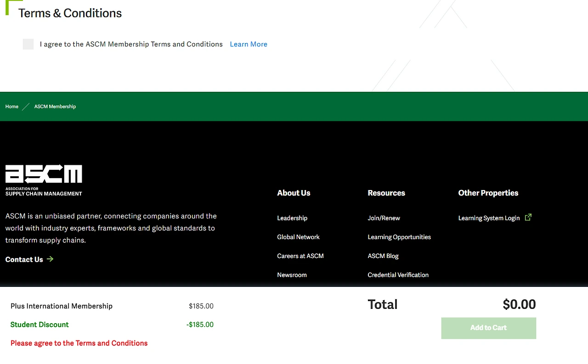Screen dimensions: 588x364
Task: Visit the Global Network page
Action: click(x=298, y=237)
